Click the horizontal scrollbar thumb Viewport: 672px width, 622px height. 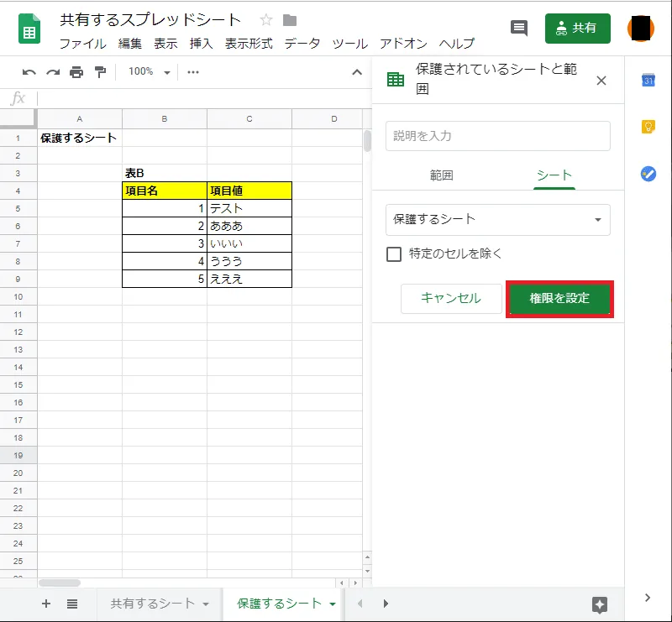pyautogui.click(x=60, y=583)
